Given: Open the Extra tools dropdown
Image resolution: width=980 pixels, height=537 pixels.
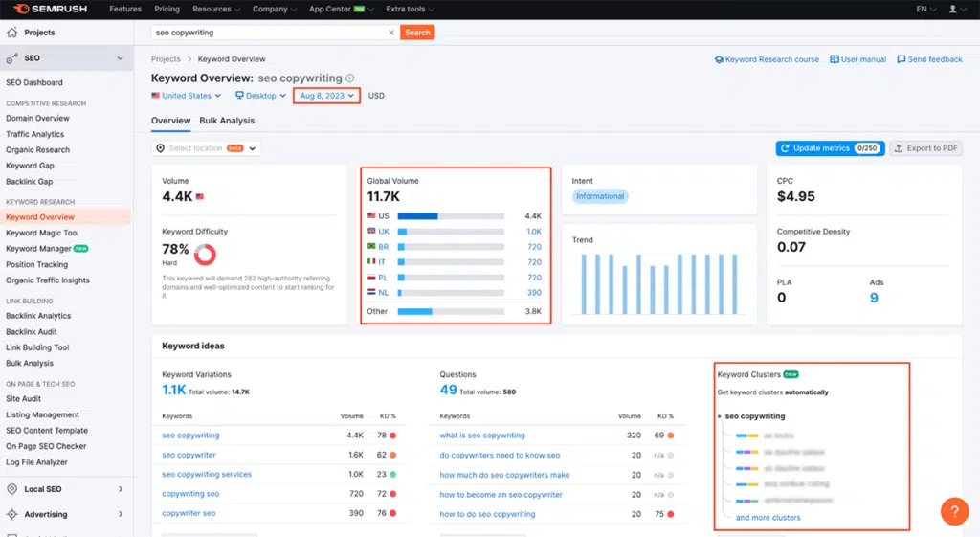Looking at the screenshot, I should tap(410, 9).
